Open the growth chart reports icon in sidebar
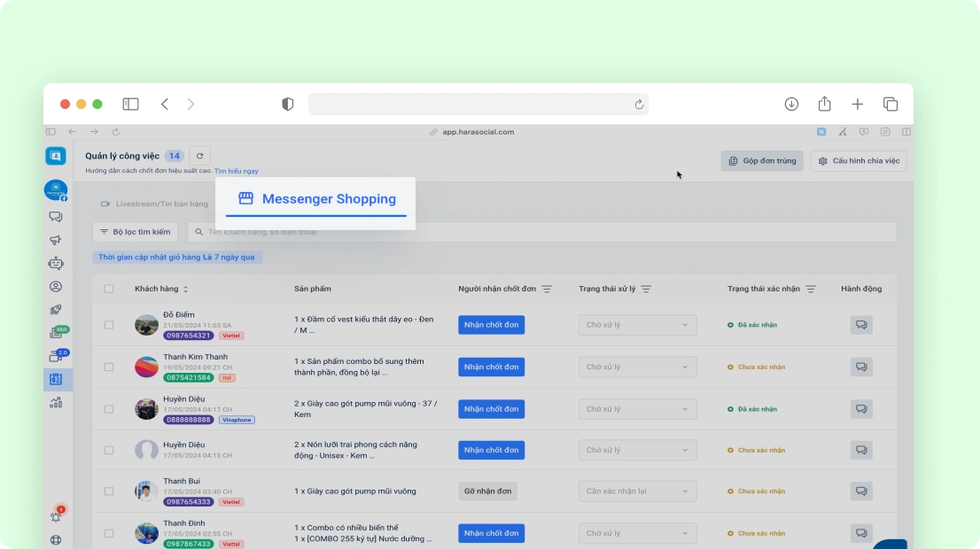This screenshot has height=549, width=980. [56, 403]
